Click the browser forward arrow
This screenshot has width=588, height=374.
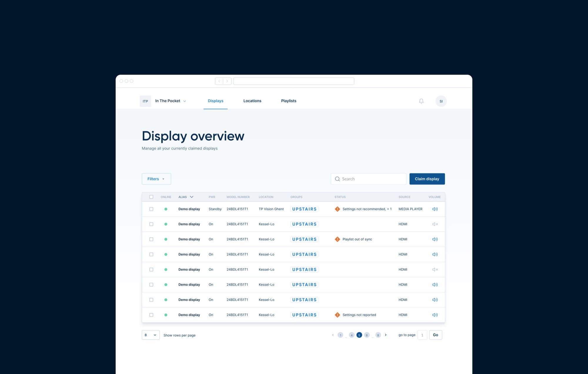(227, 81)
